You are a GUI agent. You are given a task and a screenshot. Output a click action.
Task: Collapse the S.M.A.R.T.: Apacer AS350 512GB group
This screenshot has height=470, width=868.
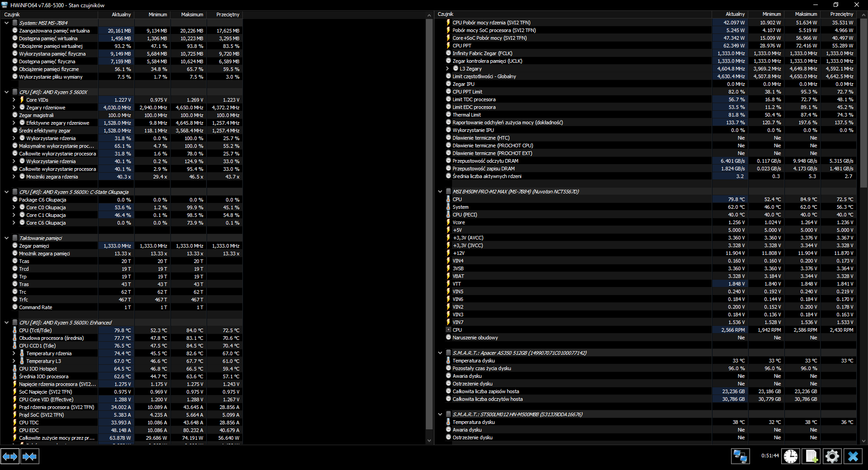coord(440,353)
